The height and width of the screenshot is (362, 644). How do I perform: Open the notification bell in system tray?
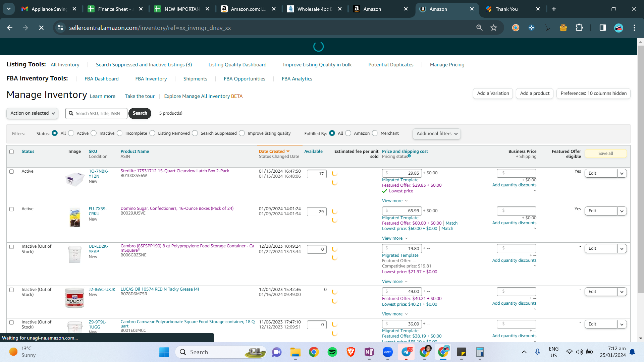pos(632,352)
